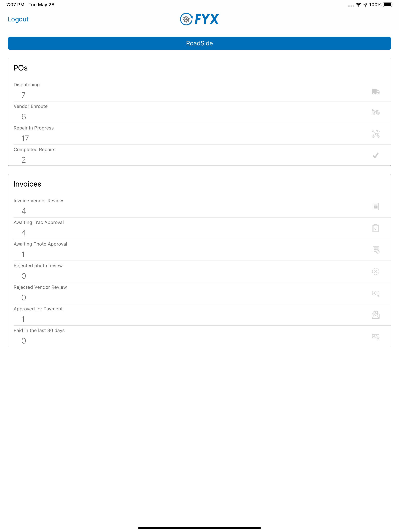Open the Dispatching count of 7

coord(23,95)
